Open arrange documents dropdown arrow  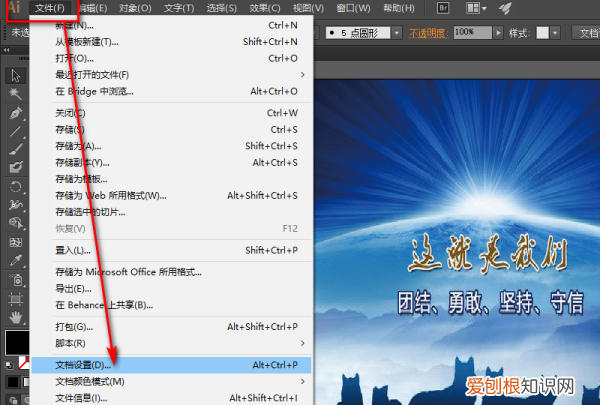pyautogui.click(x=484, y=8)
